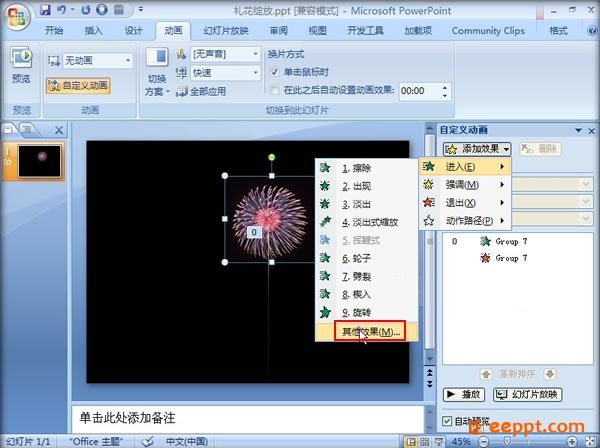Open the Community Clips tab
This screenshot has height=448, width=600.
point(488,31)
